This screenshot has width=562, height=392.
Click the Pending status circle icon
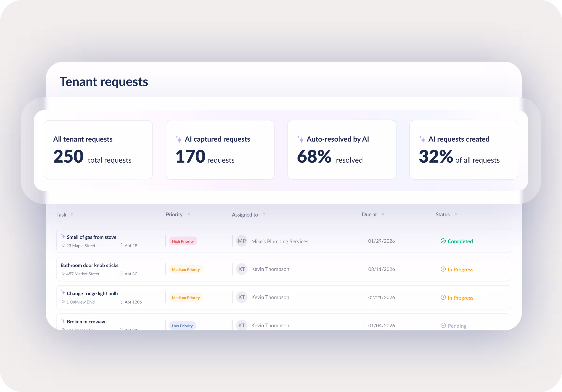pyautogui.click(x=443, y=325)
